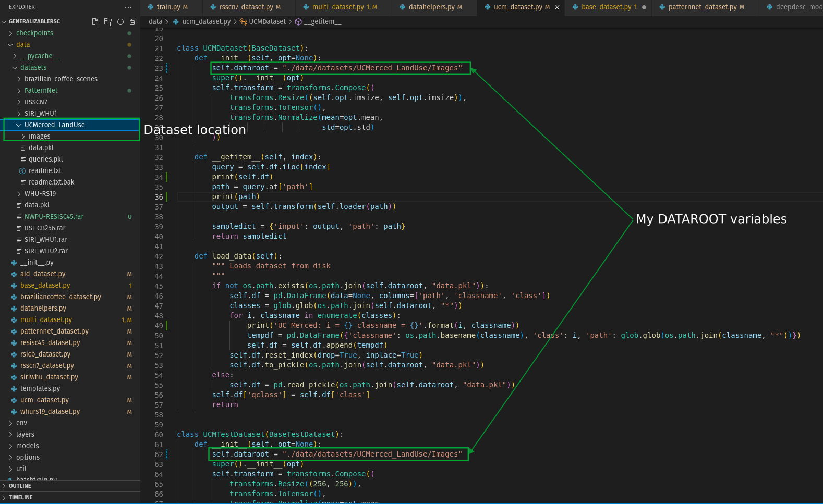Click the New Folder icon in Explorer
The width and height of the screenshot is (823, 504).
tap(108, 22)
